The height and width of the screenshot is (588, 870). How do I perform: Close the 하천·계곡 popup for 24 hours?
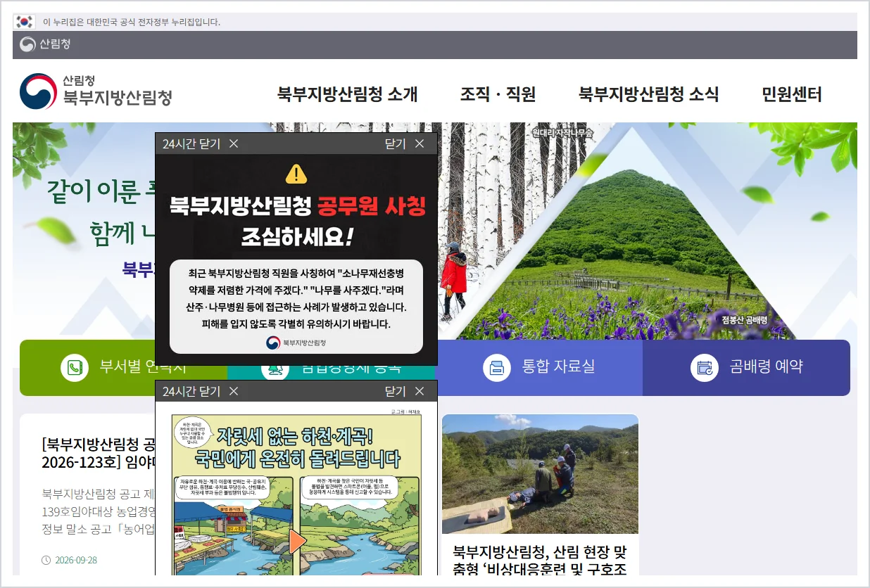click(x=201, y=391)
